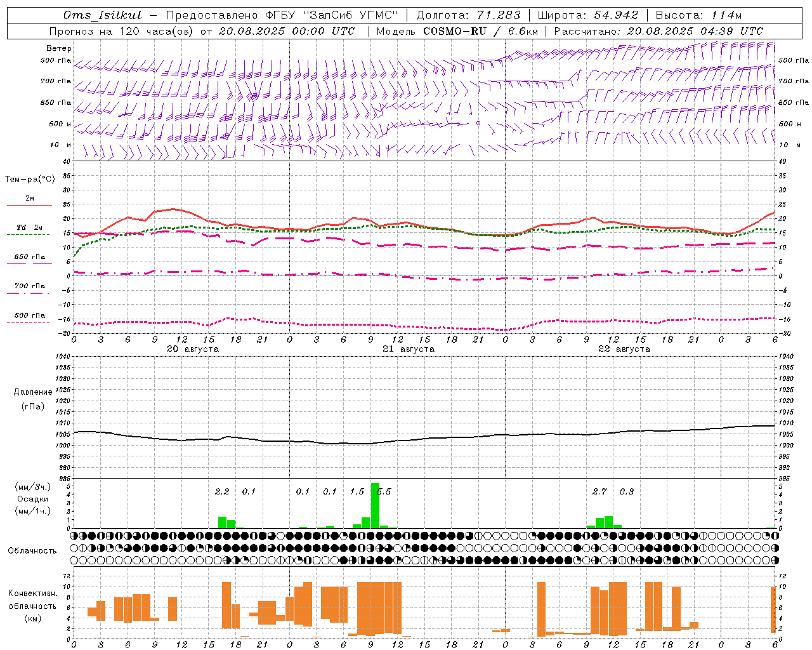Click the 20 августа date label
Viewport: 812px width, 650px height.
[193, 349]
